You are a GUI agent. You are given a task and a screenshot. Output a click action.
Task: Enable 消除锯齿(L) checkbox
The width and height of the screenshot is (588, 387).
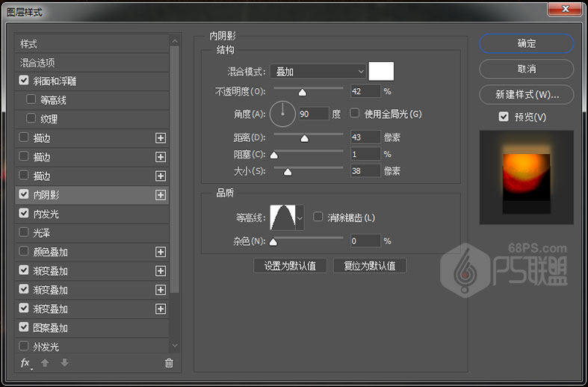(318, 217)
